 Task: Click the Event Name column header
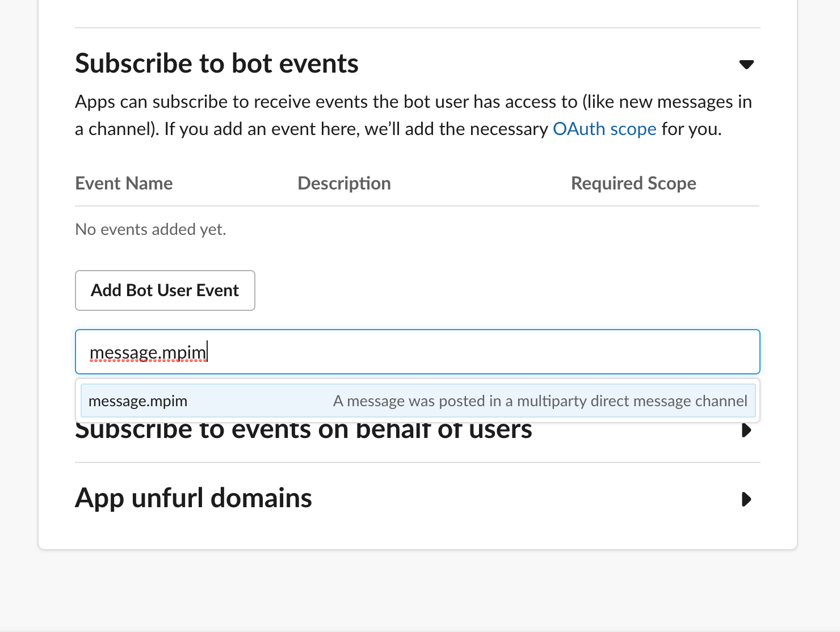(x=124, y=183)
